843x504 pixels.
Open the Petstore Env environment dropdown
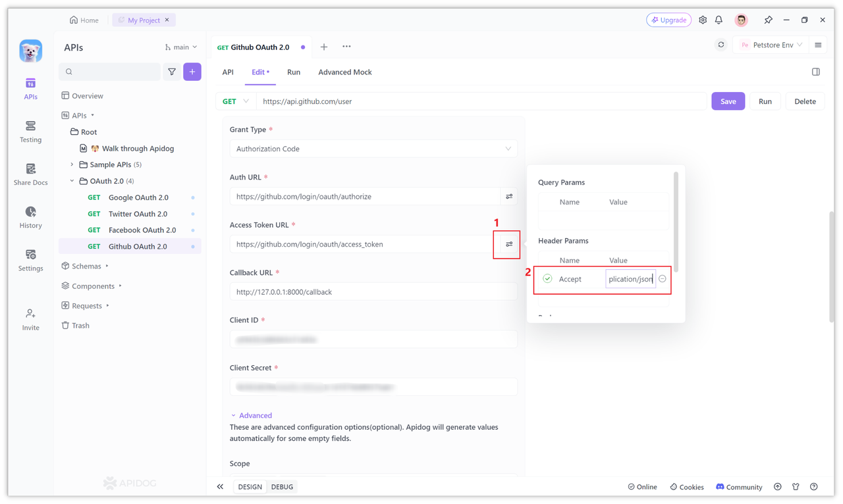[771, 45]
